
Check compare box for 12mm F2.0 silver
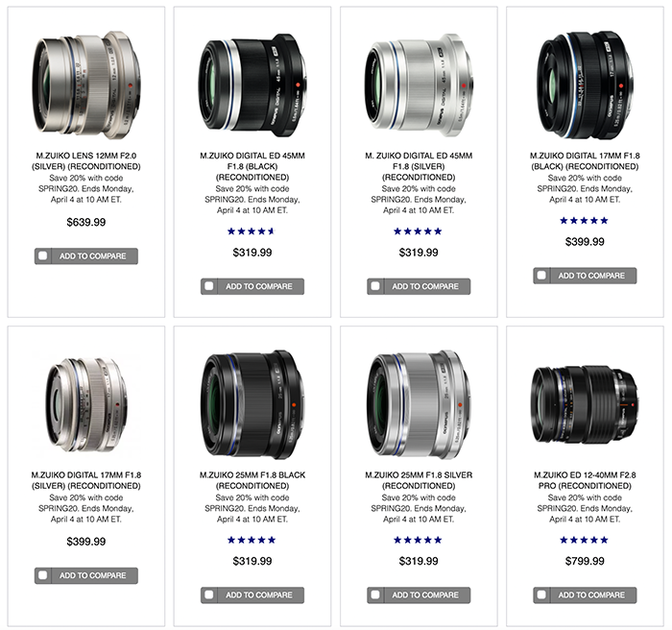43,256
